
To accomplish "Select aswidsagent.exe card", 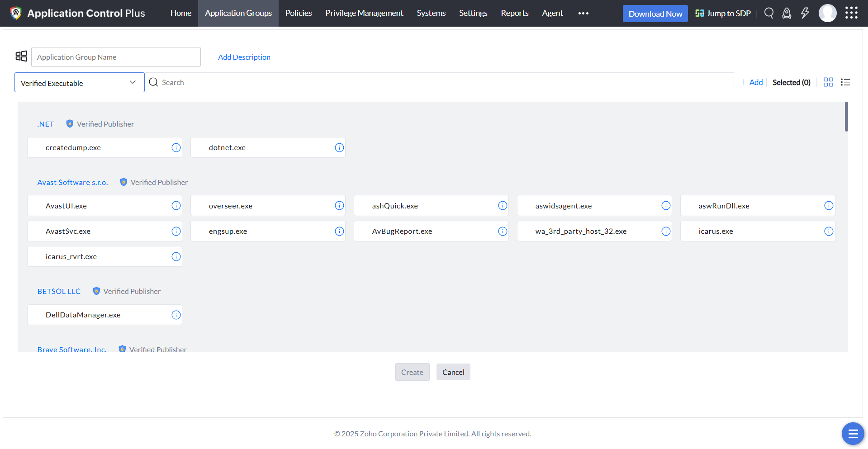I will coord(594,206).
